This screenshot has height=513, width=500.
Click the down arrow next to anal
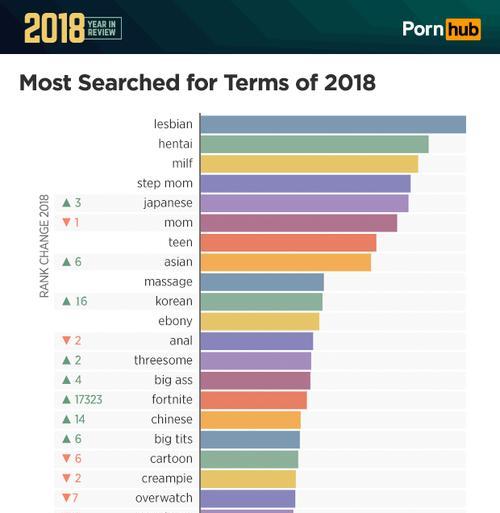pyautogui.click(x=67, y=340)
